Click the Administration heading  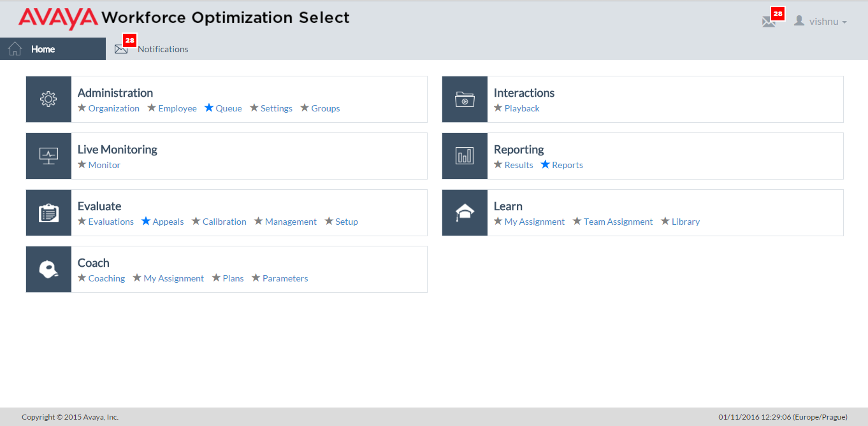click(x=115, y=93)
